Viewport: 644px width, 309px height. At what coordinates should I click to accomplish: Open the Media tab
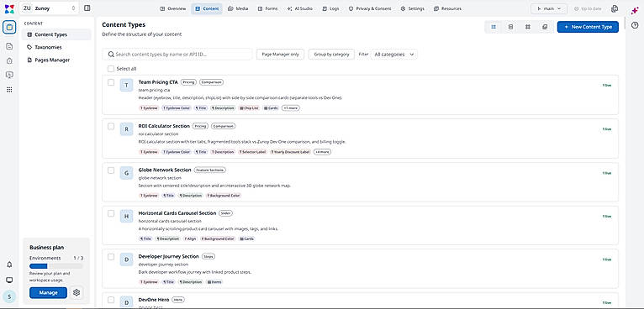pos(238,8)
